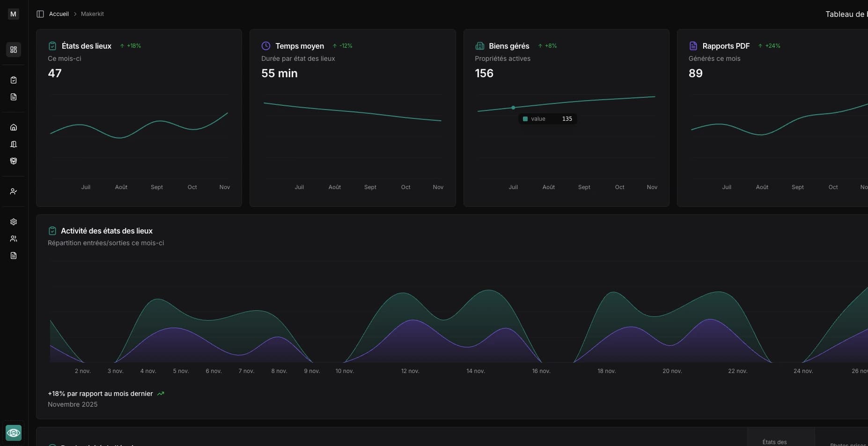Open the Makerkit breadcrumb item
This screenshot has height=446, width=868.
(x=92, y=14)
